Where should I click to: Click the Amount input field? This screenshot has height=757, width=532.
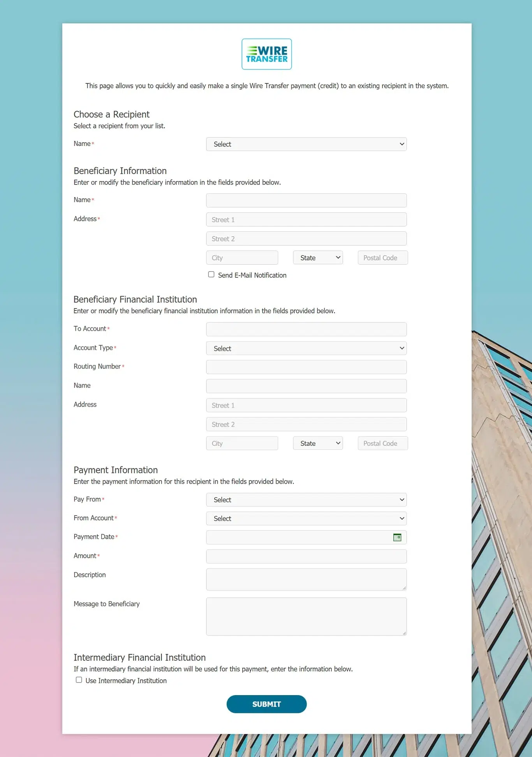coord(306,556)
